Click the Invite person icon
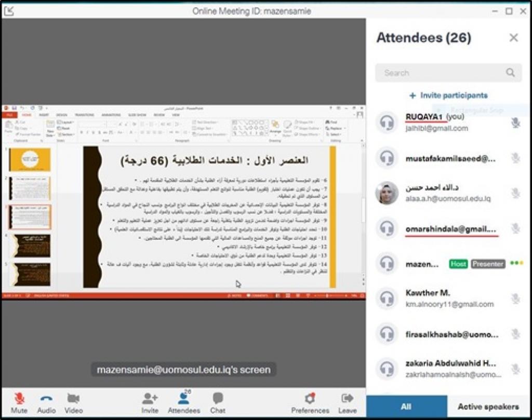 click(x=150, y=399)
